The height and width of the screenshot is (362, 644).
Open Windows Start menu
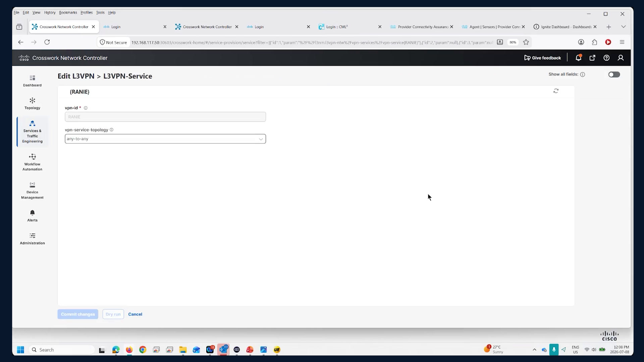tap(20, 350)
